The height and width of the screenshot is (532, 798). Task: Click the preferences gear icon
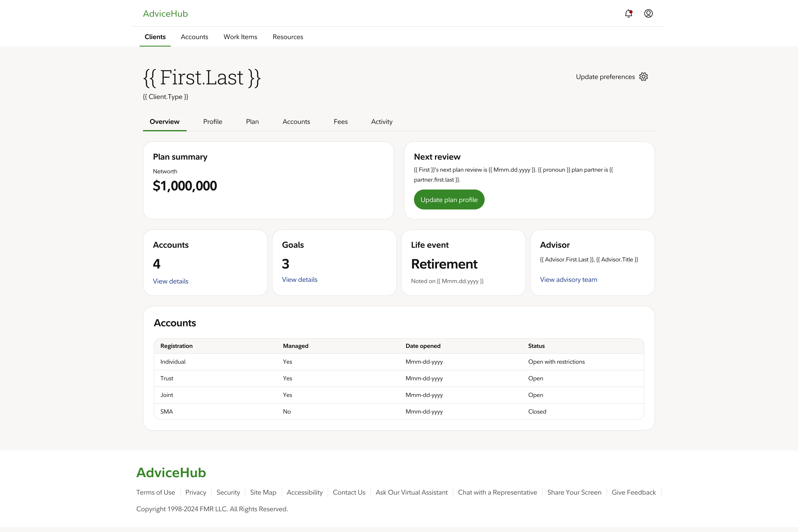tap(643, 77)
